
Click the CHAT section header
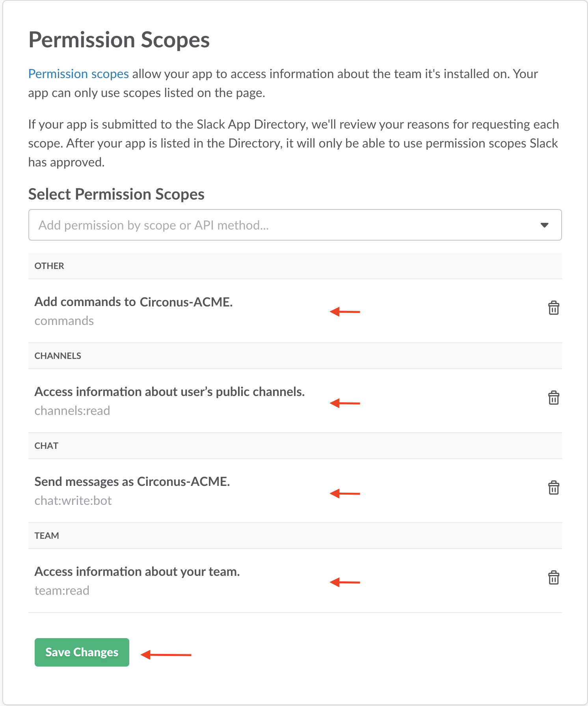pyautogui.click(x=47, y=446)
